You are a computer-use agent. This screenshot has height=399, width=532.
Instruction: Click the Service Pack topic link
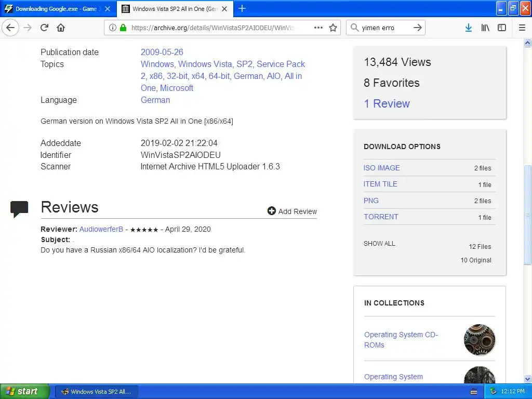[x=281, y=64]
